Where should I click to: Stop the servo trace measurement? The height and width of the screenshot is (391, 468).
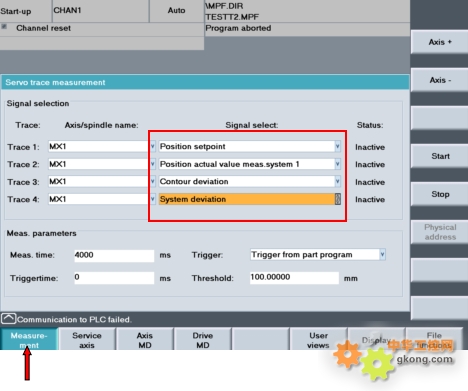click(x=440, y=194)
